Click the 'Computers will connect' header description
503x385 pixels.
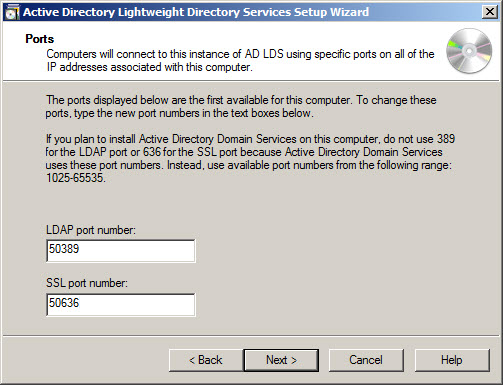[x=240, y=61]
